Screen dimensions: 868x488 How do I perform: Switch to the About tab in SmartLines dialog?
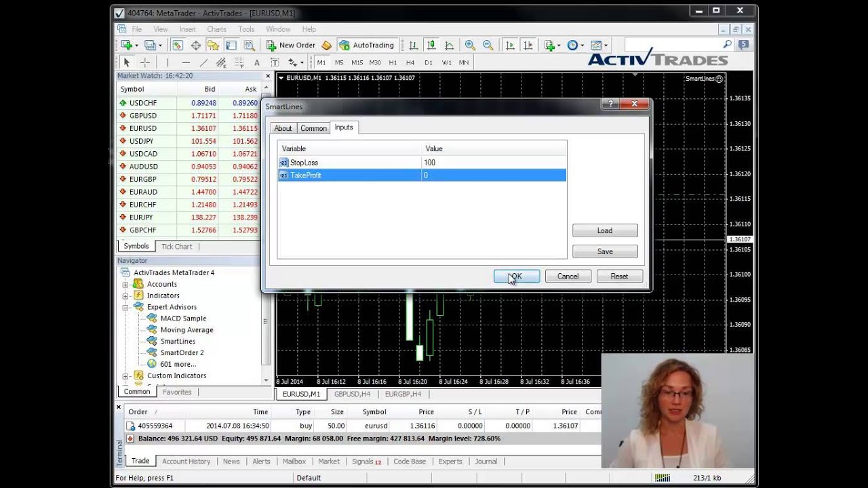click(x=283, y=128)
